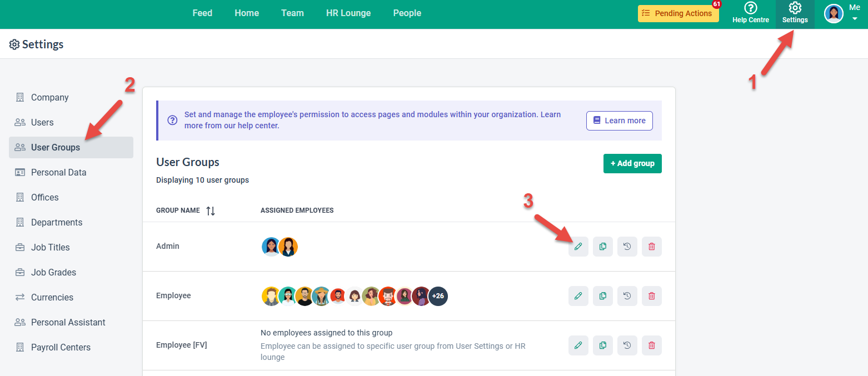The width and height of the screenshot is (868, 376).
Task: Open the Help Centre
Action: click(750, 13)
